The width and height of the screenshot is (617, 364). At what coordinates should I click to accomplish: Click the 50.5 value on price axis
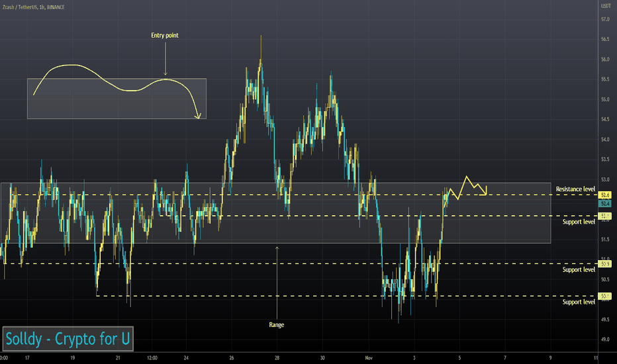[605, 279]
